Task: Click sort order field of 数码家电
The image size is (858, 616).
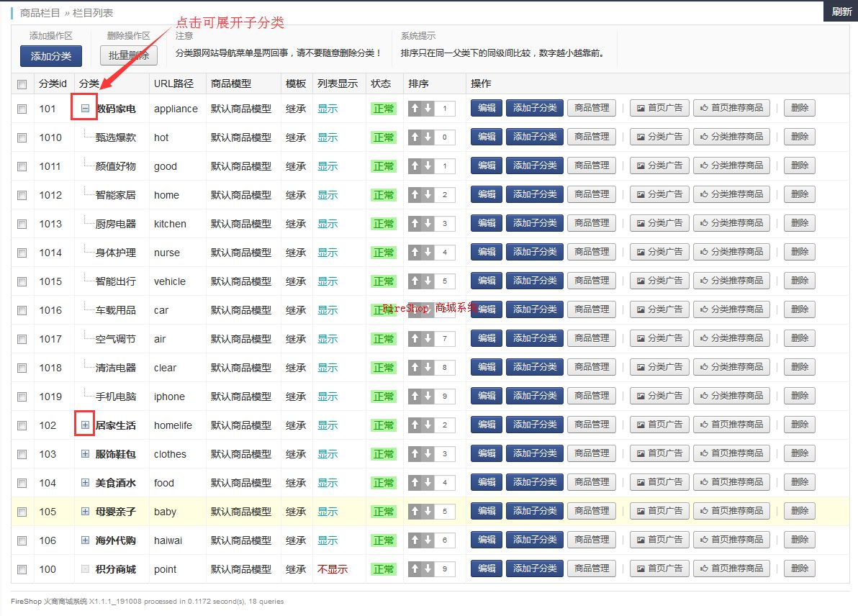Action: click(445, 109)
